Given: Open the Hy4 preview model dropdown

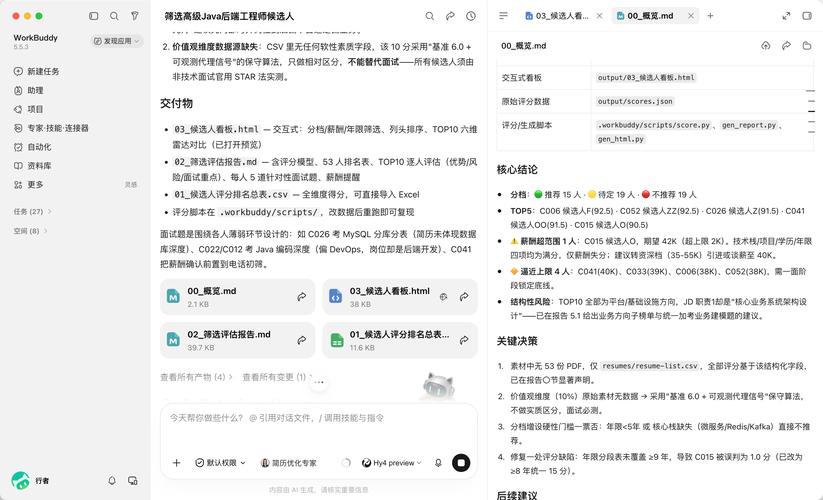Looking at the screenshot, I should (x=392, y=463).
